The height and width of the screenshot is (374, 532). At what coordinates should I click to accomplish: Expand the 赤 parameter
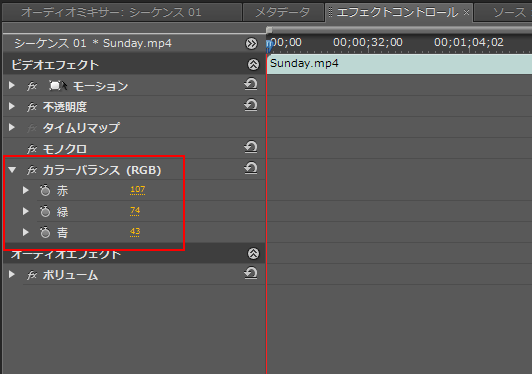pyautogui.click(x=26, y=190)
